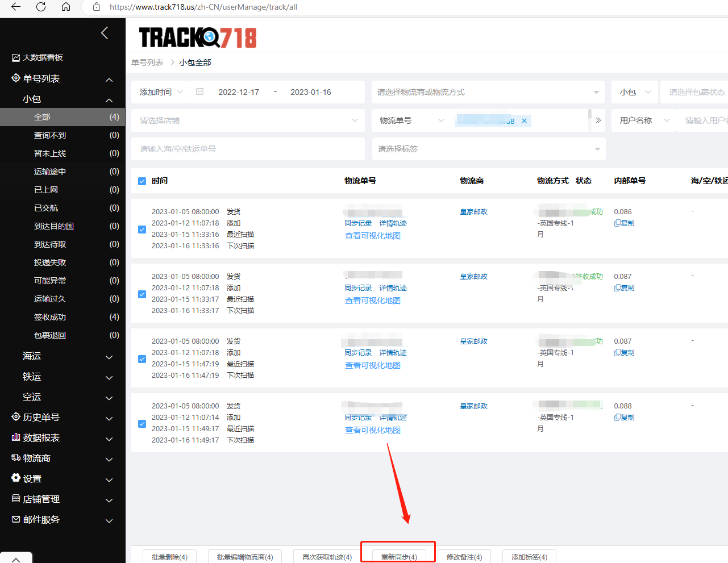Uncheck the row last scanned 2023-01-15 11:33:16
The height and width of the screenshot is (563, 728).
[142, 230]
